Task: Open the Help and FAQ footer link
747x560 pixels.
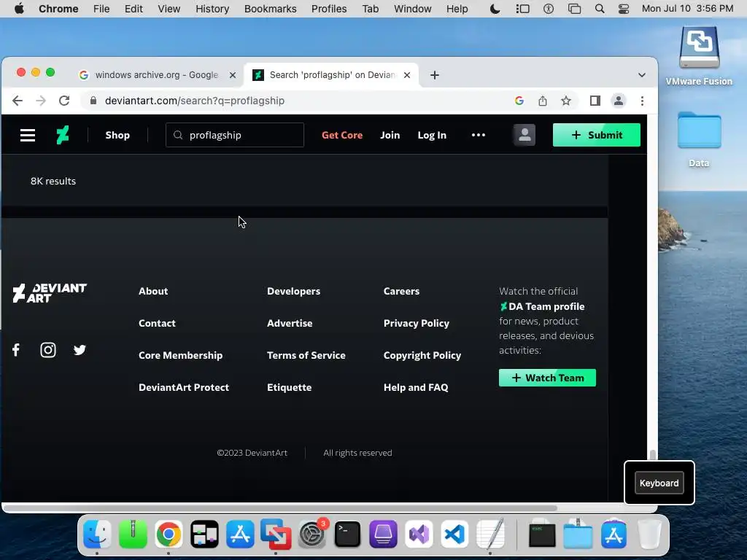Action: tap(415, 388)
